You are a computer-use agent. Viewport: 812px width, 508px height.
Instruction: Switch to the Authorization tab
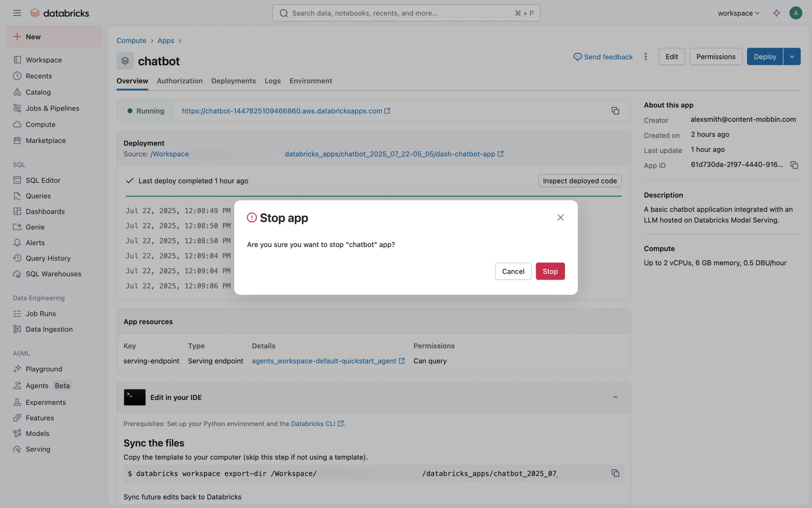click(x=179, y=81)
